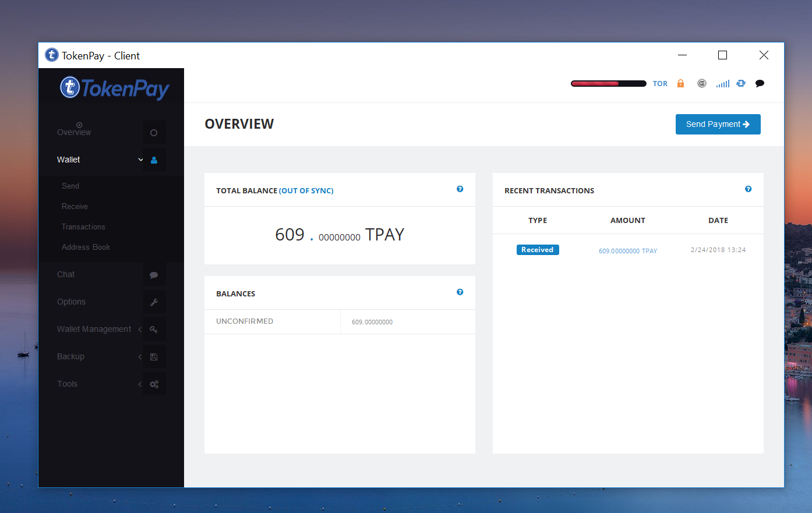The image size is (812, 513).
Task: Click Total Balance help question icon
Action: (x=460, y=189)
